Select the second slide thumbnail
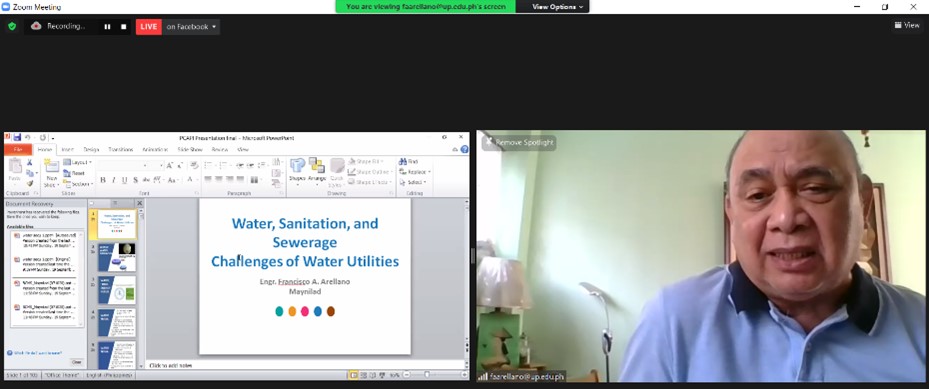This screenshot has width=929, height=389. 117,257
